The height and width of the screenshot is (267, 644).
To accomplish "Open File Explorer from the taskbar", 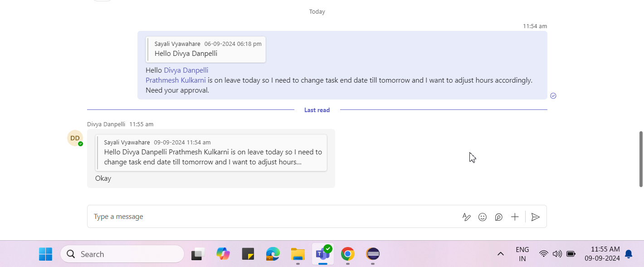I will coord(298,254).
